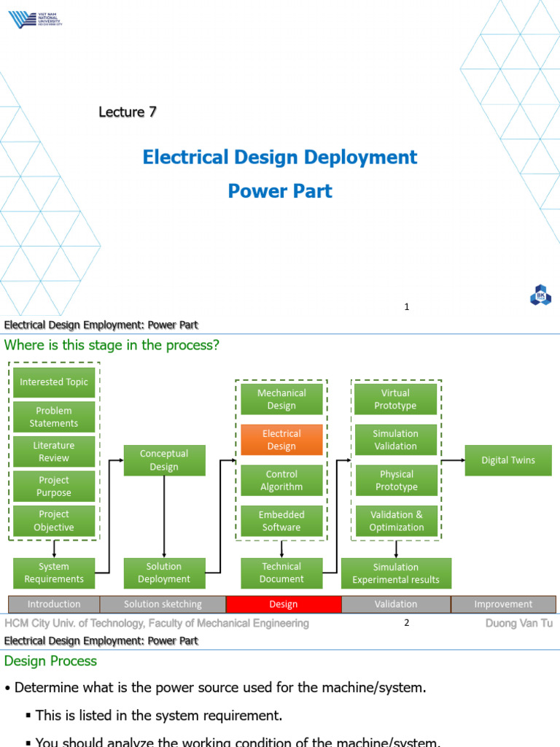
Task: Click the 'Project Purpose' box
Action: point(54,487)
